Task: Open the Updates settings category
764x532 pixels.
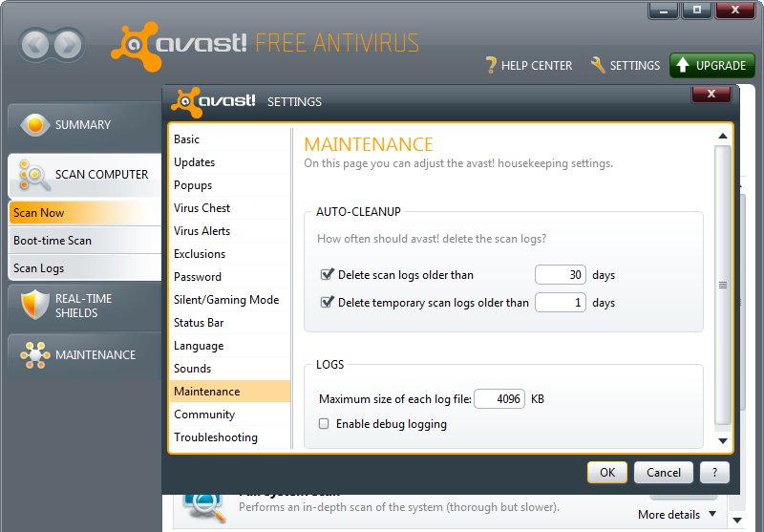Action: tap(230, 162)
